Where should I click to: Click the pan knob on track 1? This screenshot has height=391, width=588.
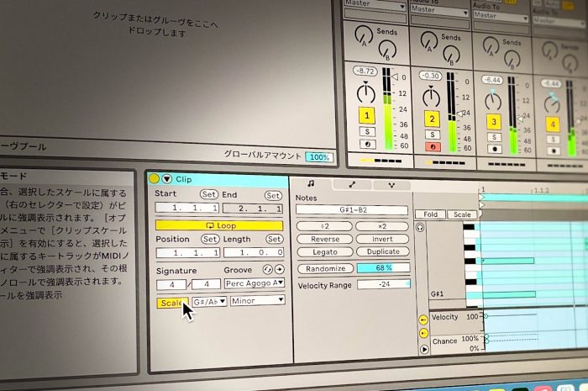(366, 93)
